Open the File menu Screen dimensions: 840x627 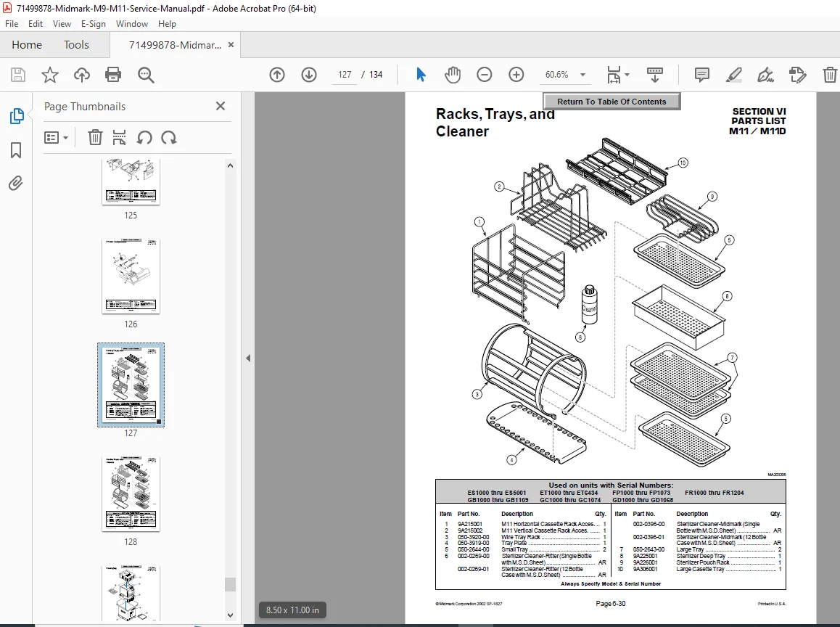coord(12,23)
